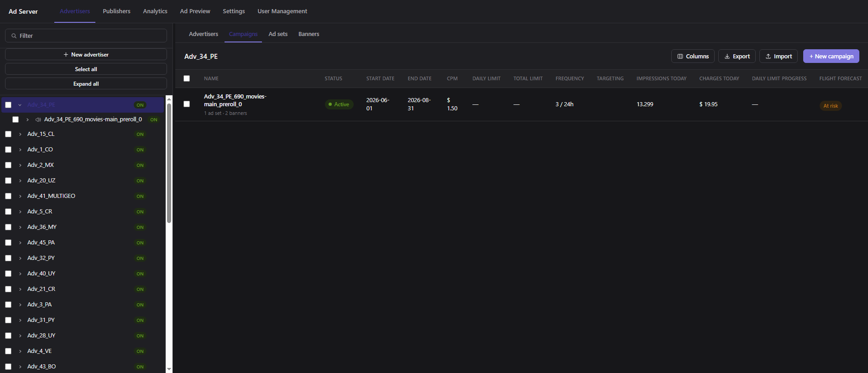
Task: Click the plus icon on New advertiser
Action: [66, 55]
